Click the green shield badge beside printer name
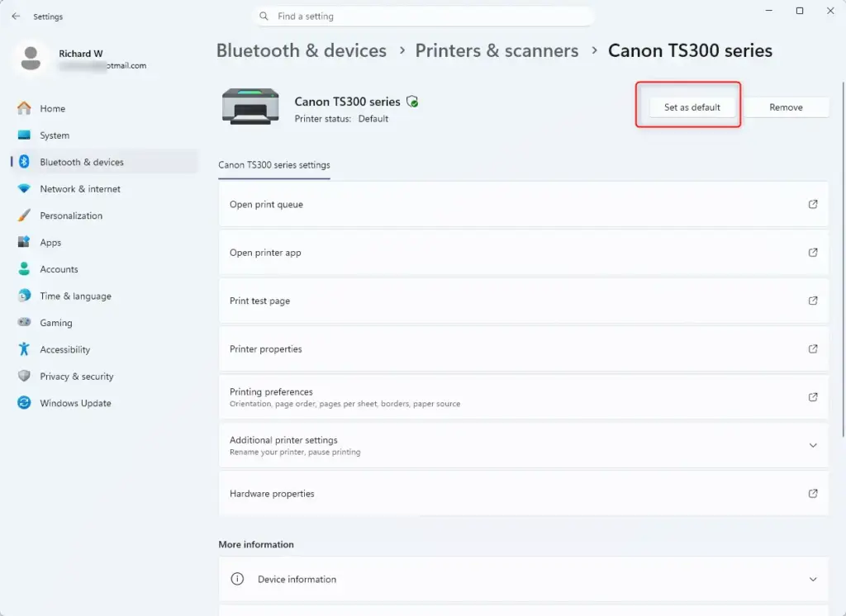The width and height of the screenshot is (846, 616). (x=412, y=102)
